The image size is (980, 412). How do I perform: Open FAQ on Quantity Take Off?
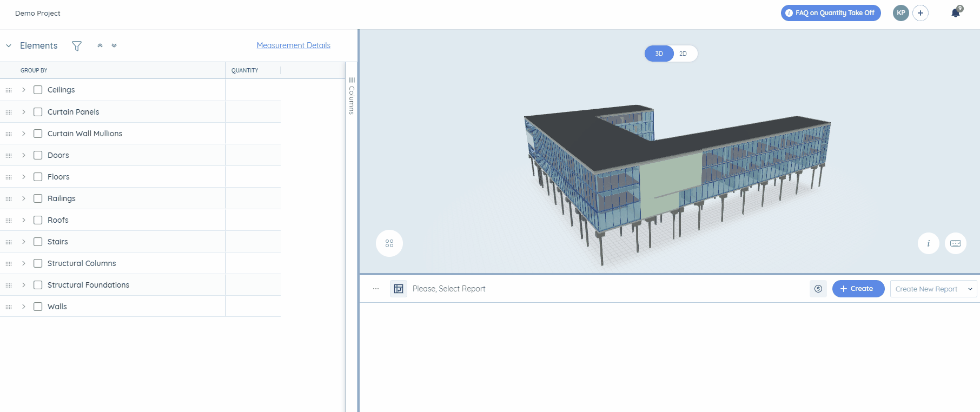tap(831, 13)
